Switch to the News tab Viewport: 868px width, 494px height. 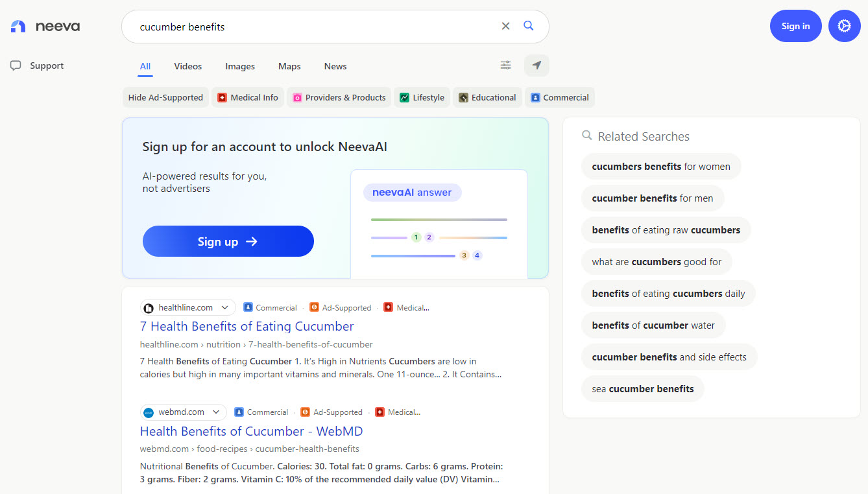[335, 66]
